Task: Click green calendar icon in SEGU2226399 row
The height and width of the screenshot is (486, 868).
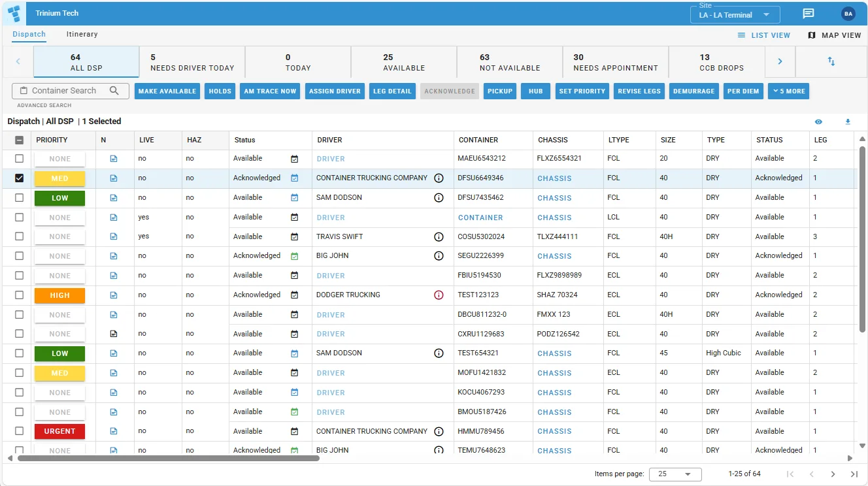Action: 294,256
